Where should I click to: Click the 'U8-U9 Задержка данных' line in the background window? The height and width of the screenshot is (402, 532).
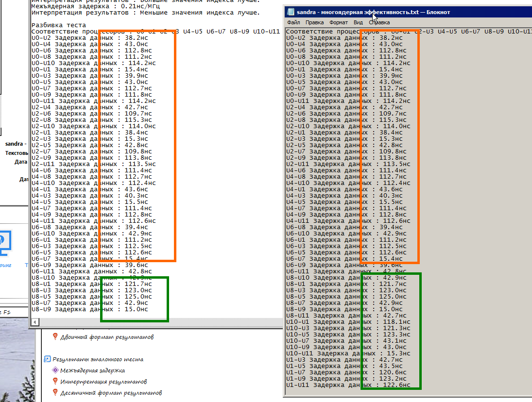click(90, 309)
